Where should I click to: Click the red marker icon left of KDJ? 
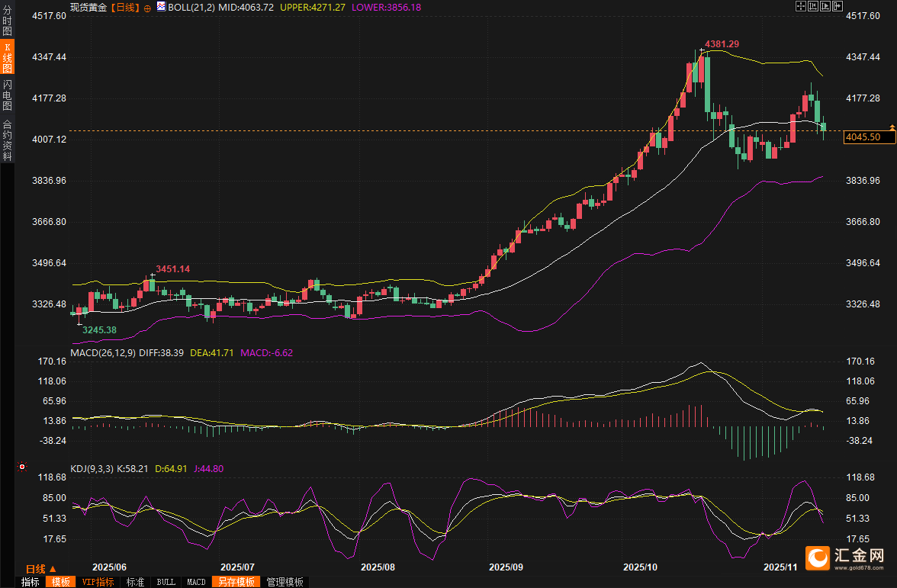22,466
